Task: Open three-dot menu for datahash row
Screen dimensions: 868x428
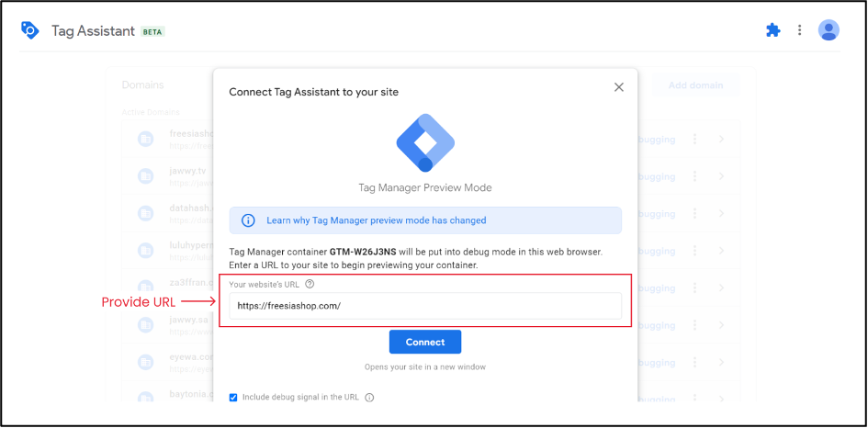Action: click(694, 214)
